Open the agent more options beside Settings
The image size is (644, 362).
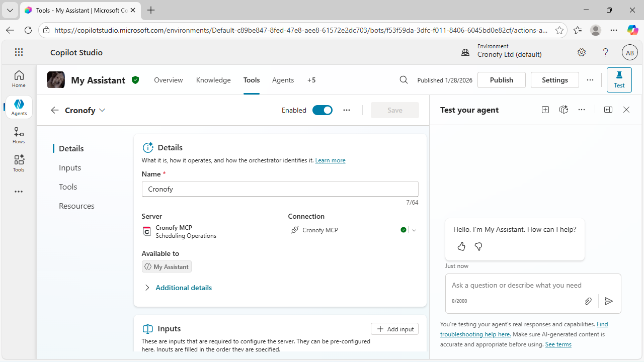click(590, 80)
